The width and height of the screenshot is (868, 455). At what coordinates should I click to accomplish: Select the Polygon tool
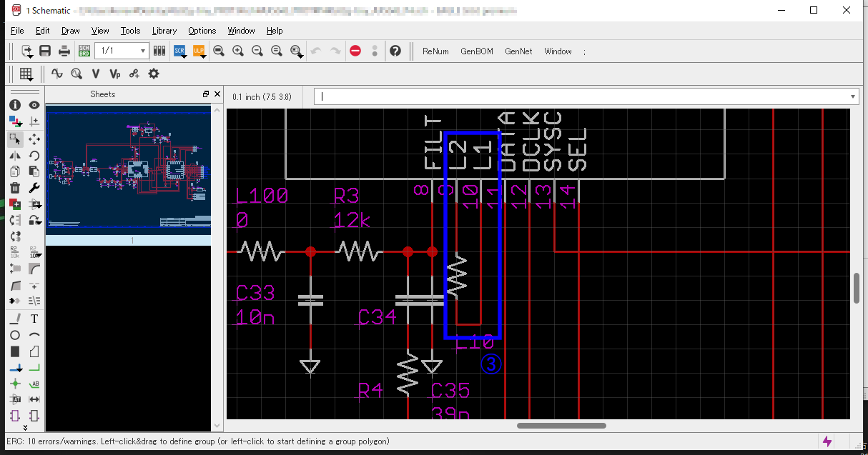34,351
